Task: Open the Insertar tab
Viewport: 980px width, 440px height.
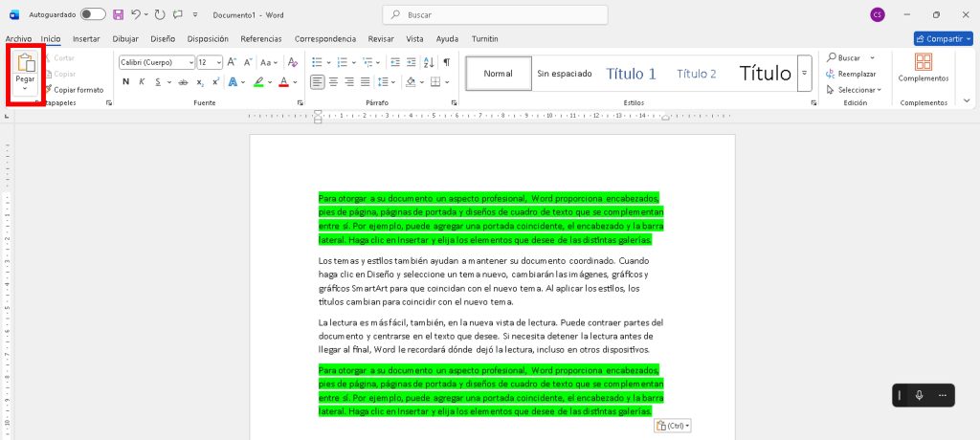Action: point(86,39)
